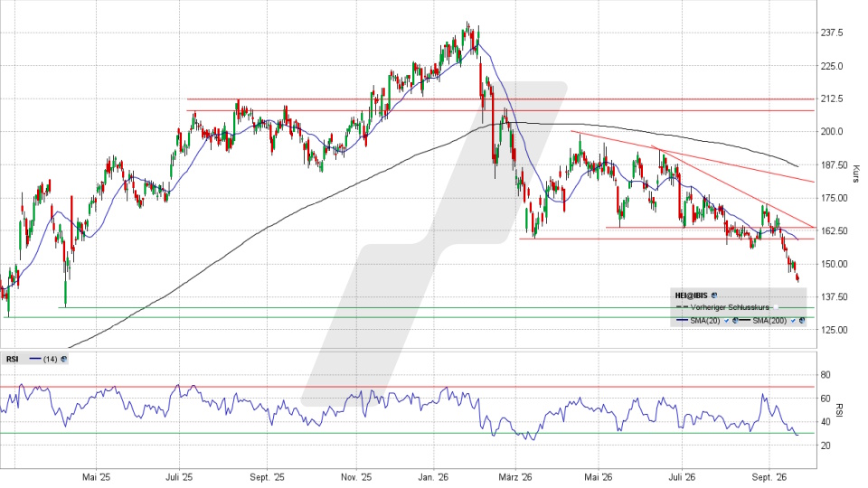868x488 pixels.
Task: Click the SMA(200) legend label
Action: pyautogui.click(x=769, y=320)
